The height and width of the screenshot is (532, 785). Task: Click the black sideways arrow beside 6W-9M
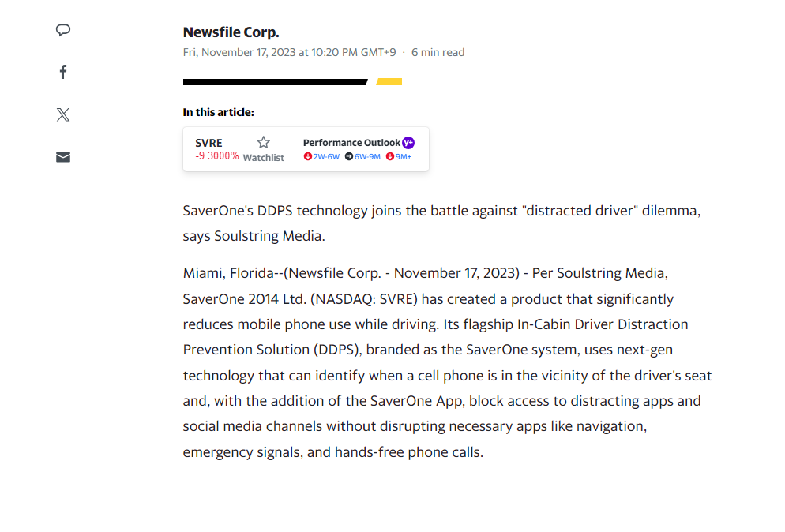(349, 157)
